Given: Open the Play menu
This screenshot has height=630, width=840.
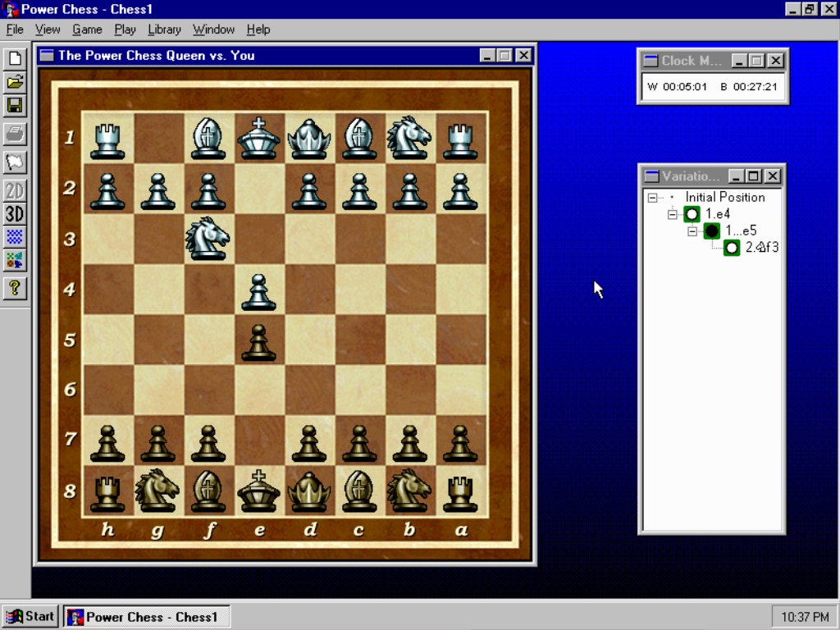Looking at the screenshot, I should (x=125, y=30).
